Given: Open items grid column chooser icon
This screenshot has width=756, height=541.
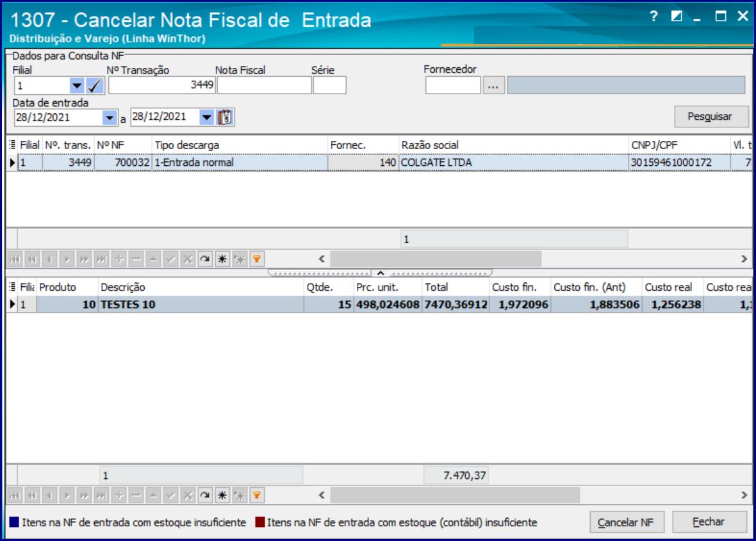Looking at the screenshot, I should (12, 287).
